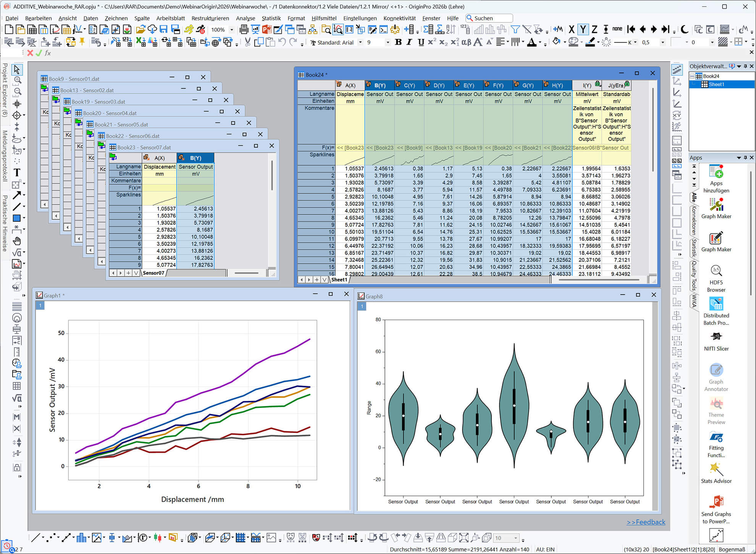Set column designation to Y
756x554 pixels.
point(583,29)
